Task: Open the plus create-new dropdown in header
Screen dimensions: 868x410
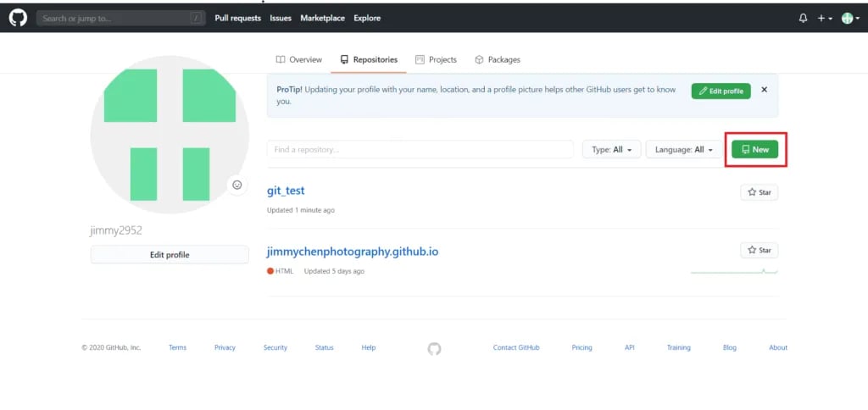Action: 824,19
